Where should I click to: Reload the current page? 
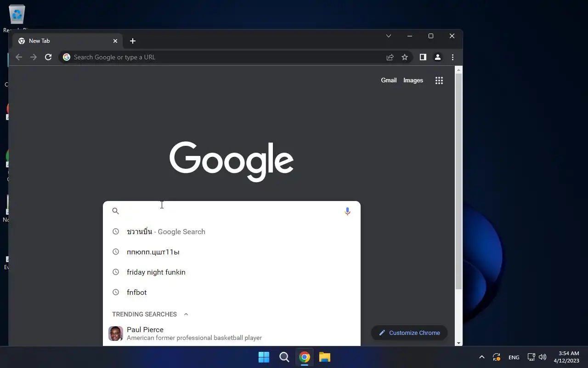coord(48,57)
